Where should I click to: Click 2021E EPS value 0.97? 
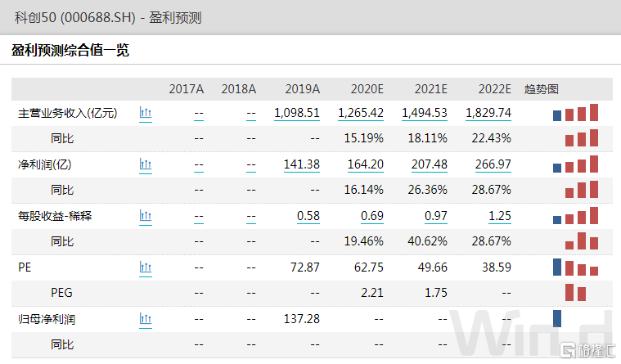click(435, 216)
